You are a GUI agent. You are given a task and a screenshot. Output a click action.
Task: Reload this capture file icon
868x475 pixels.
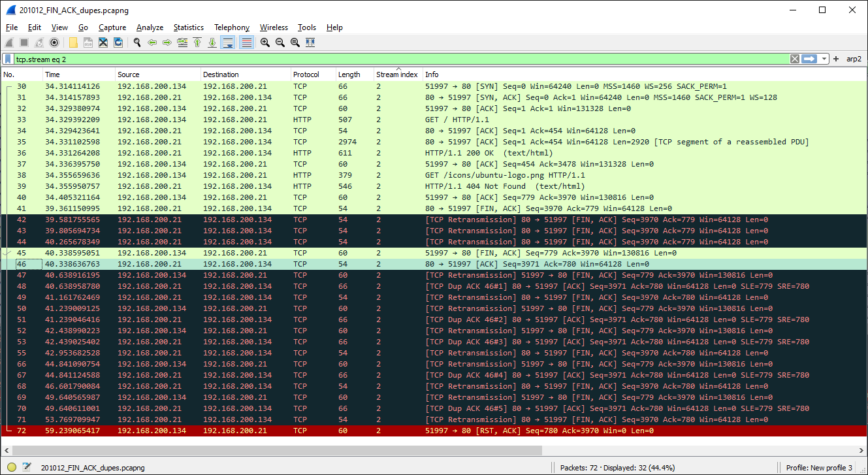click(118, 42)
